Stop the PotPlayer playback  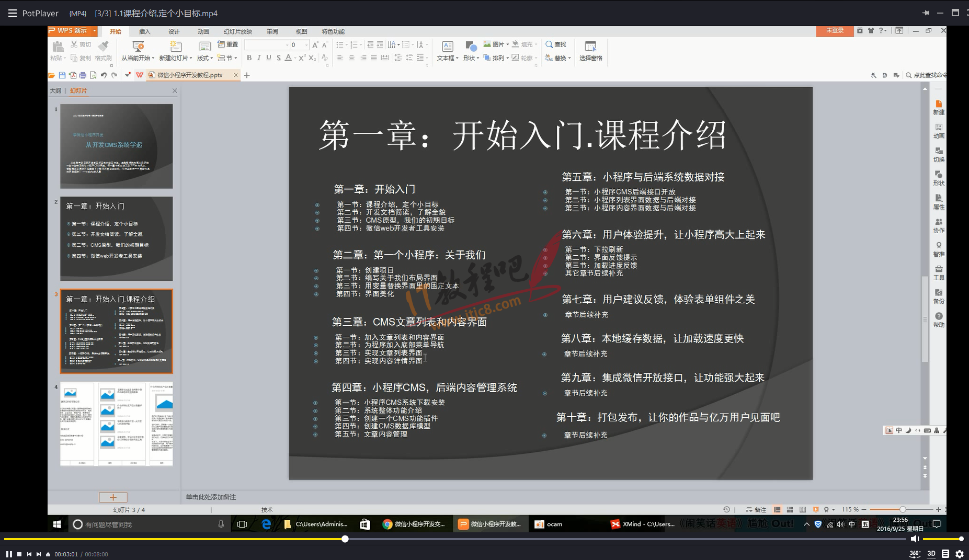(x=19, y=554)
